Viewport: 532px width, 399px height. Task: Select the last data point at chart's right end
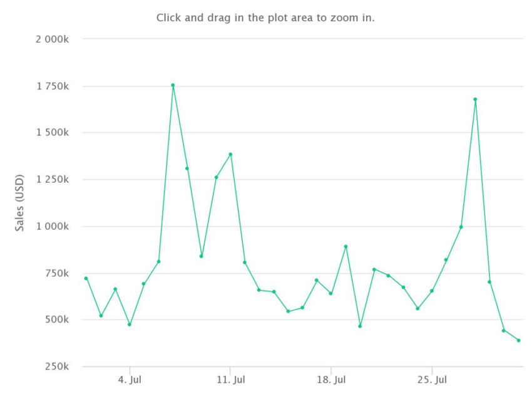[x=519, y=341]
